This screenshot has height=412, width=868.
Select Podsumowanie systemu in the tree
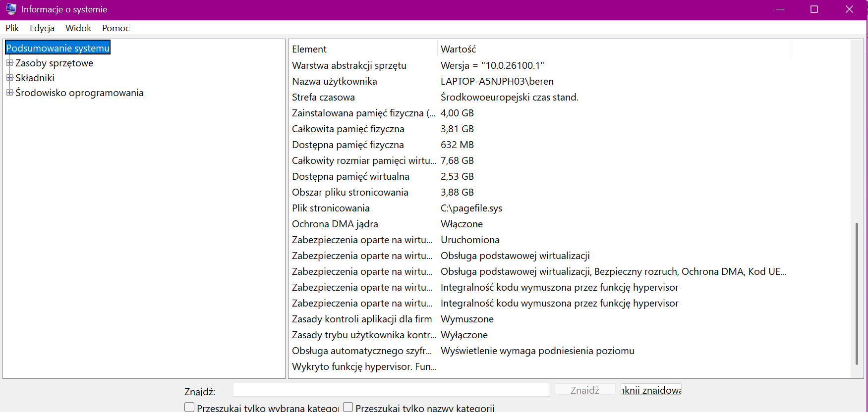(58, 48)
